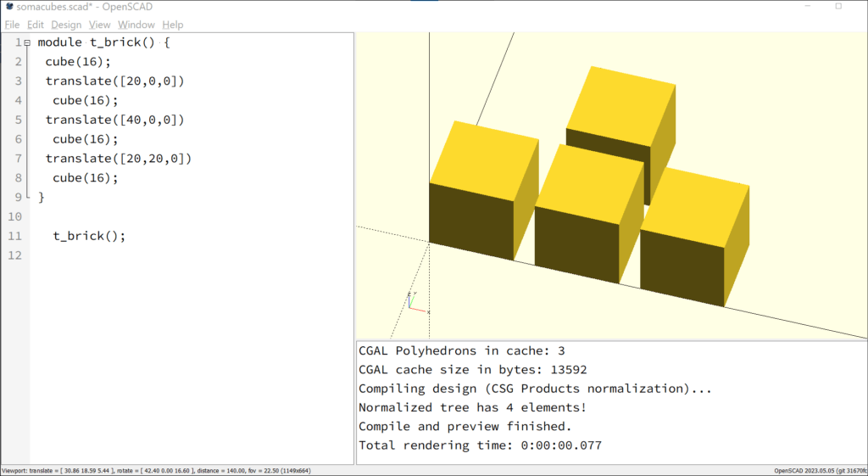
Task: Open the Window menu
Action: point(136,25)
